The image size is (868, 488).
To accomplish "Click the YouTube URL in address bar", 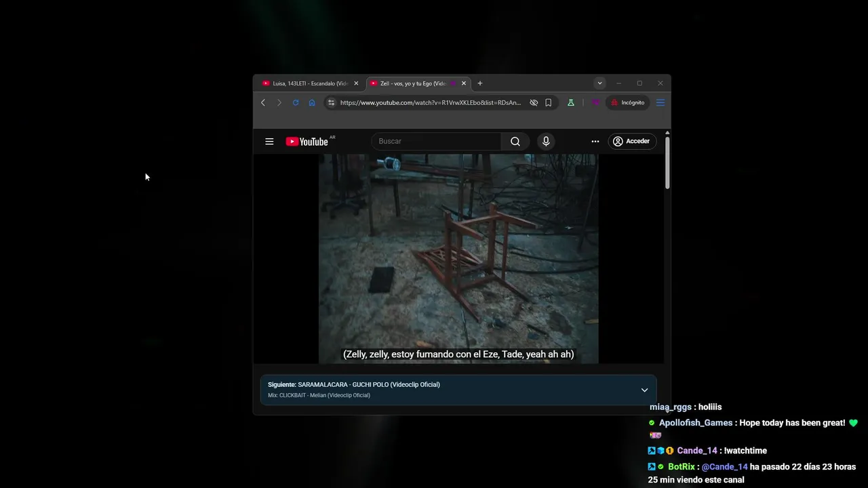I will pos(430,102).
